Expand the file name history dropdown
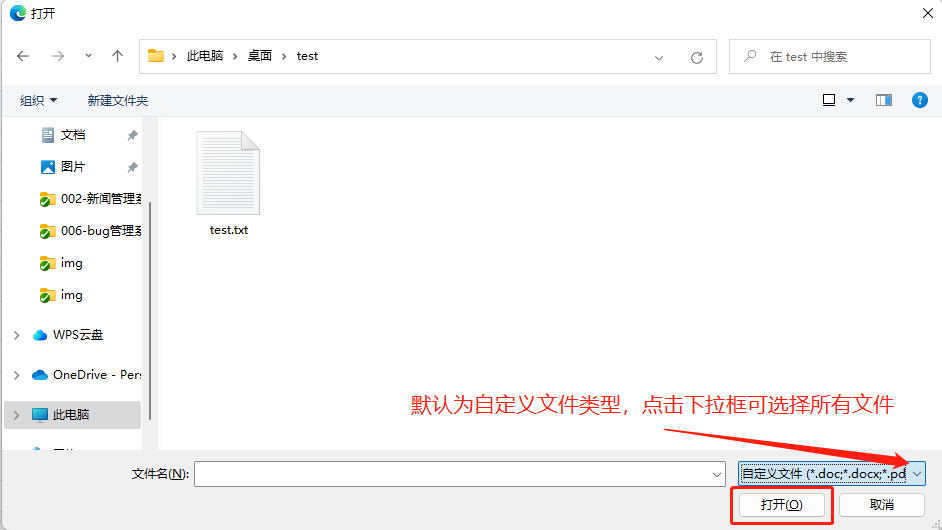942x530 pixels. pos(716,474)
